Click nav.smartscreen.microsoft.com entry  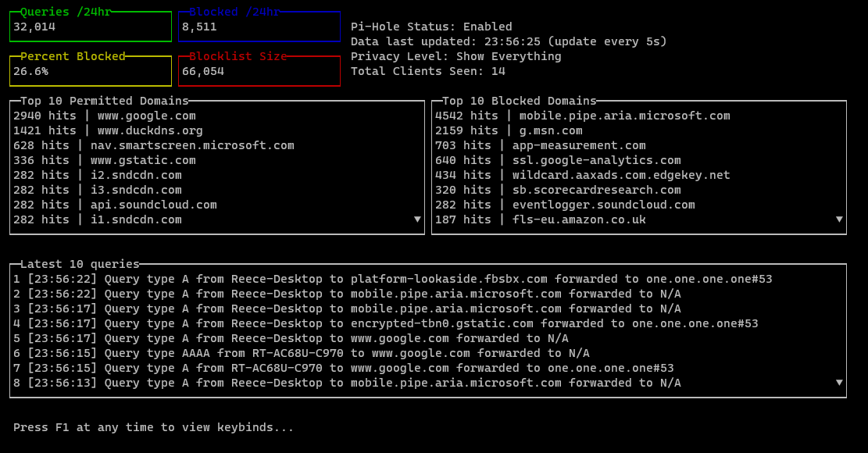click(192, 145)
